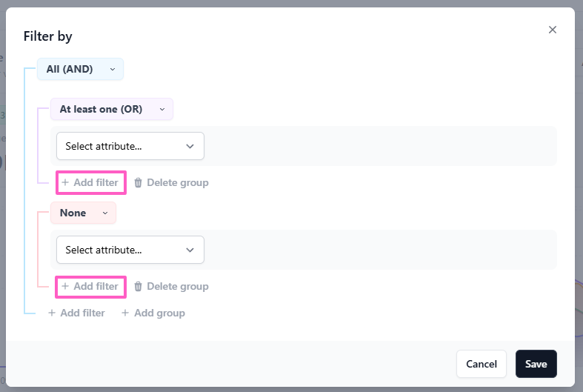This screenshot has width=583, height=392.
Task: Click plus icon of the bottom-level Add filter
Action: (x=52, y=313)
